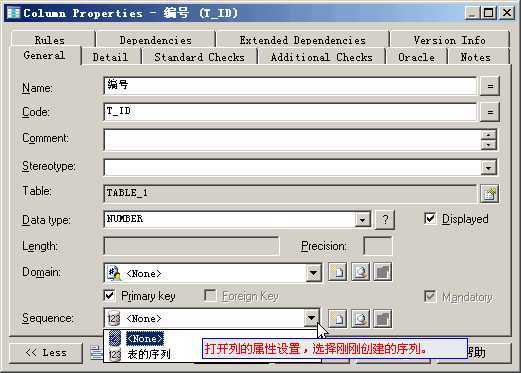The width and height of the screenshot is (521, 373).
Task: Click the Length input field
Action: point(191,246)
